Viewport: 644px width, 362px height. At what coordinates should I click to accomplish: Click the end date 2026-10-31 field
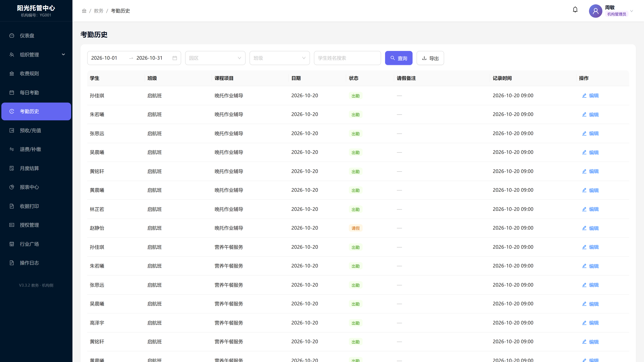point(149,58)
